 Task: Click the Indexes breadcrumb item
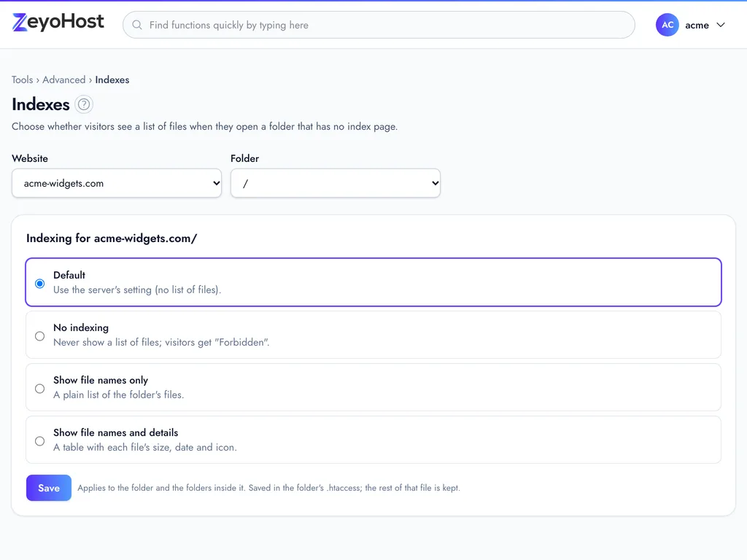click(x=112, y=79)
